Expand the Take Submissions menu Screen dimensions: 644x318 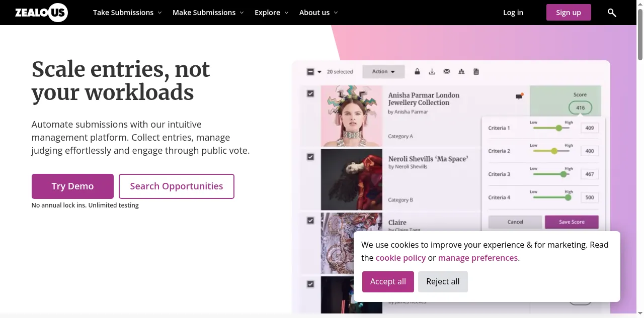pos(127,13)
